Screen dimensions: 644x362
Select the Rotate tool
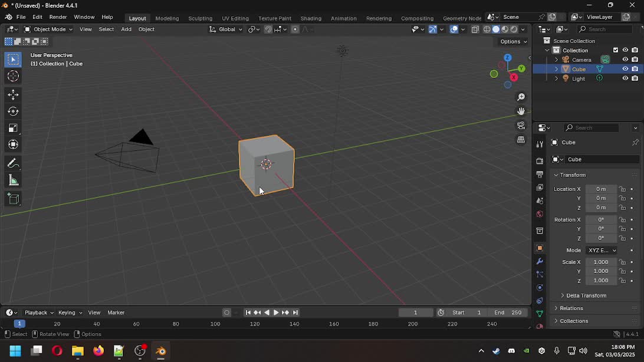[13, 111]
